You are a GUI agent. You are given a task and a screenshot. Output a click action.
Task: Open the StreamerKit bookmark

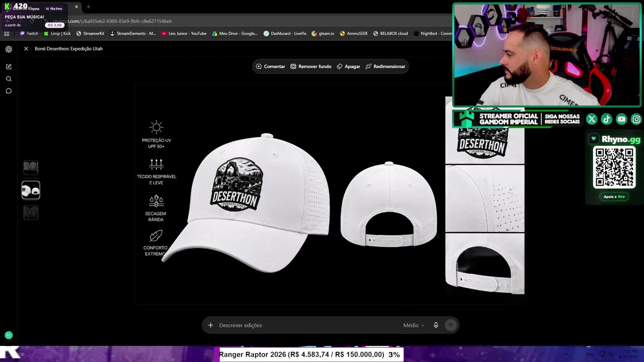pyautogui.click(x=90, y=34)
